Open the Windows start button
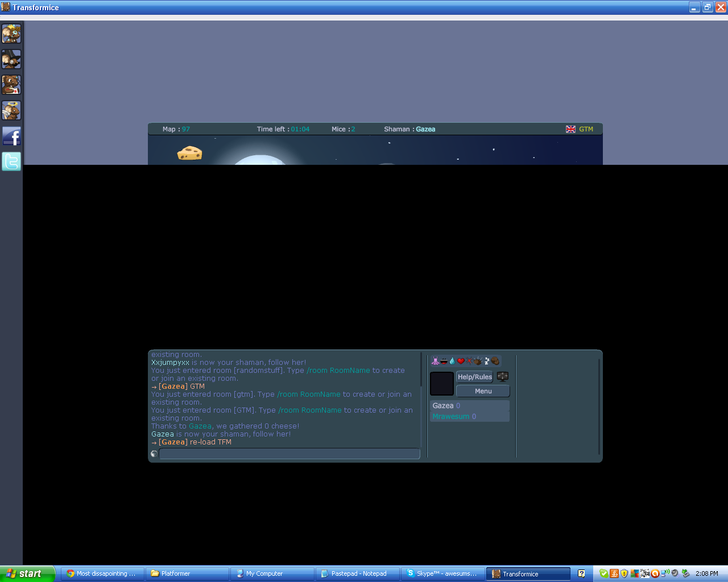 click(x=27, y=573)
